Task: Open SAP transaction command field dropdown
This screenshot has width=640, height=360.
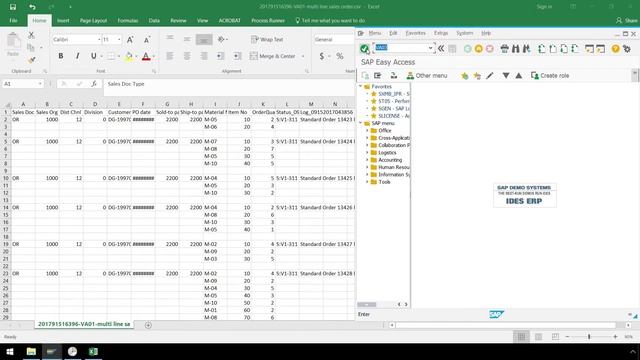Action: pos(430,48)
